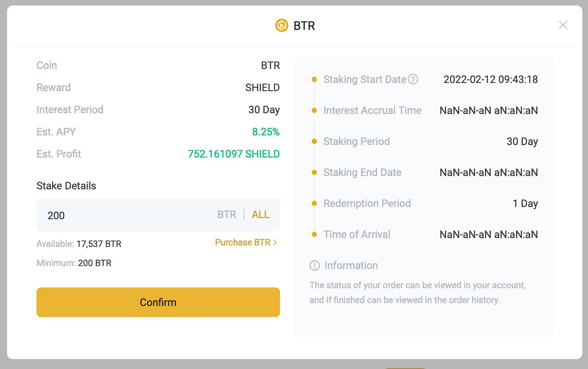
Task: Click the Time of Arrival timeline bullet
Action: (314, 234)
